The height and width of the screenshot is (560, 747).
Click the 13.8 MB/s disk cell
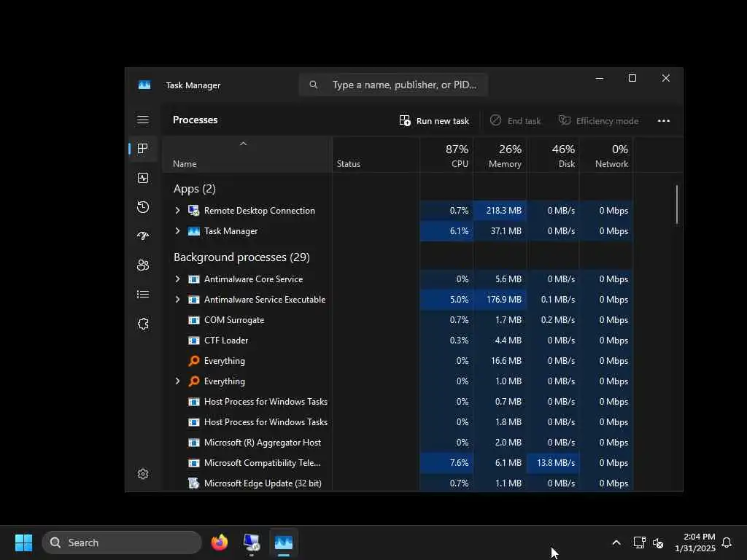coord(553,463)
